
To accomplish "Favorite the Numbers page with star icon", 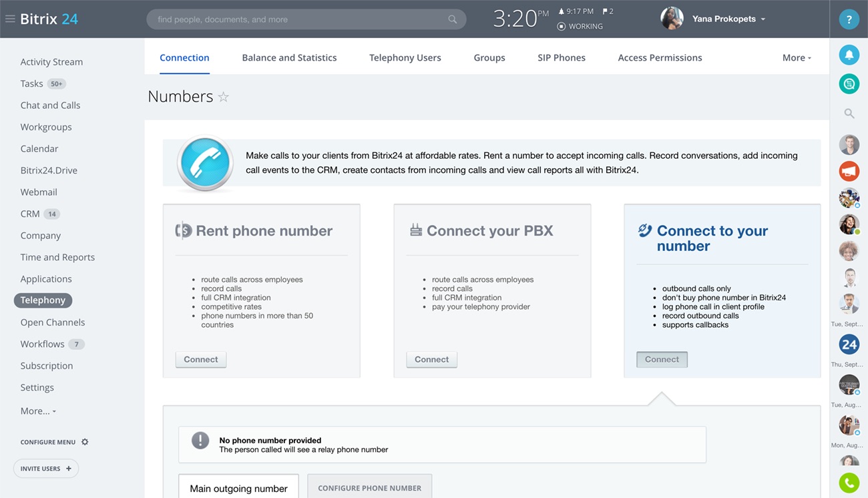I will tap(224, 97).
